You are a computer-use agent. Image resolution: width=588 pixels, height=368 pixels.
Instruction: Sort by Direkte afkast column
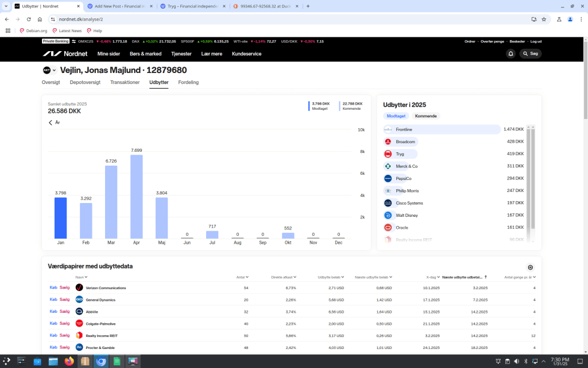click(x=284, y=277)
